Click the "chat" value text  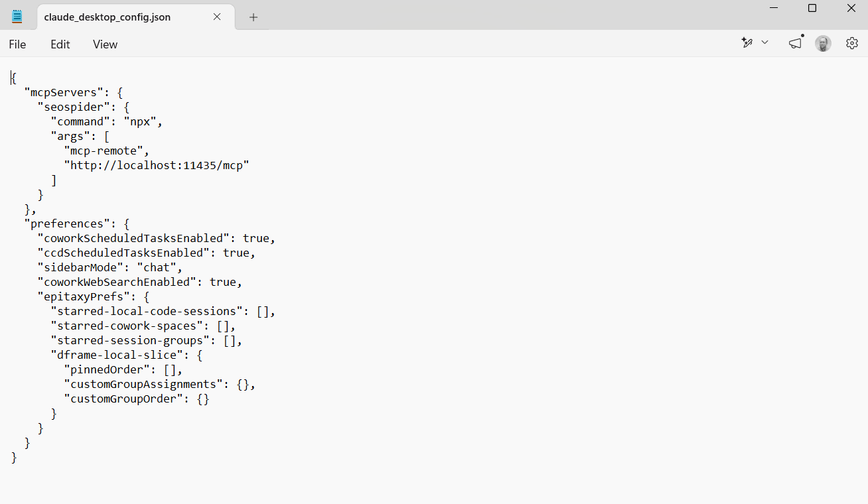157,267
